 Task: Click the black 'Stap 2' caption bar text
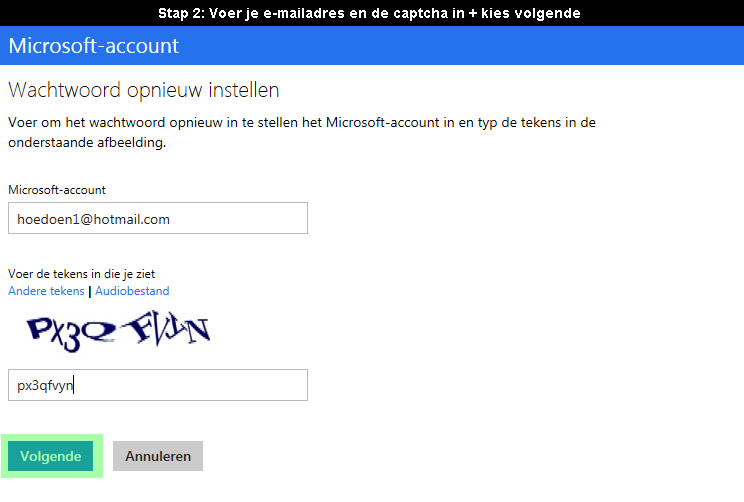[369, 13]
